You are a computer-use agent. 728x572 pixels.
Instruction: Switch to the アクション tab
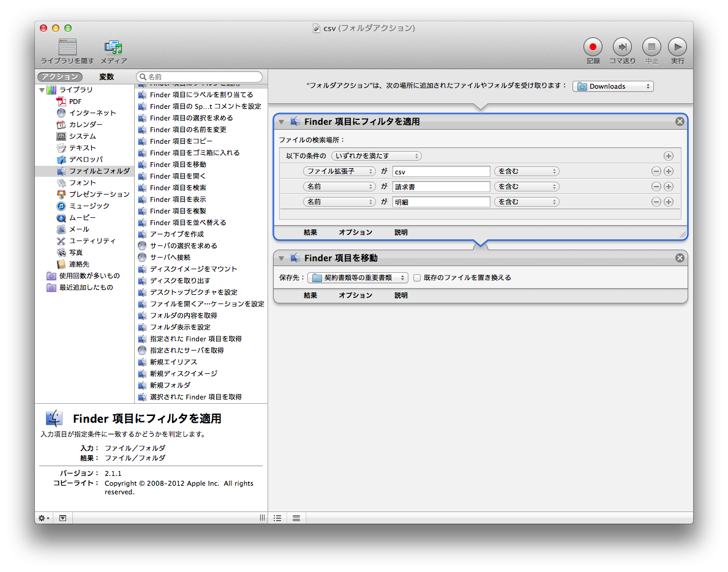click(59, 77)
